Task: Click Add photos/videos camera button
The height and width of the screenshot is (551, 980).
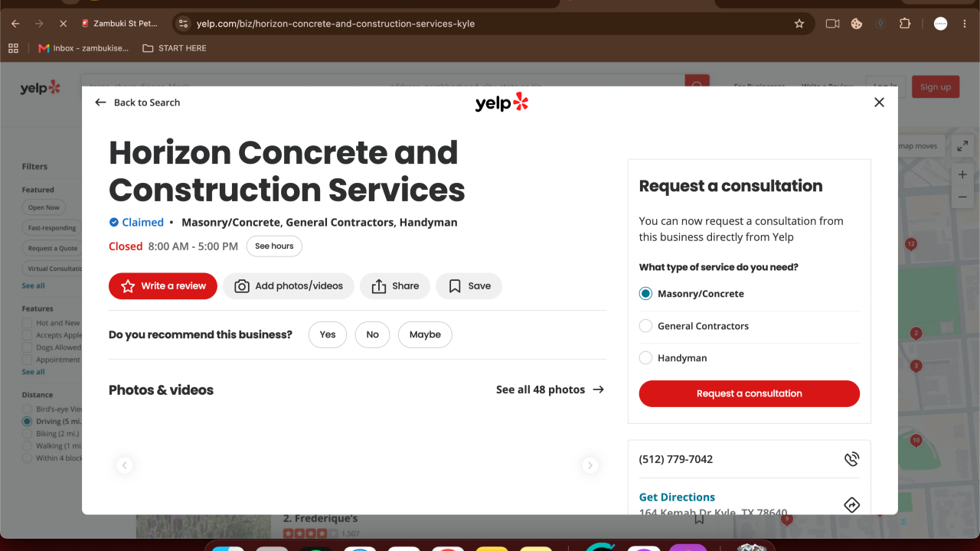Action: (289, 286)
